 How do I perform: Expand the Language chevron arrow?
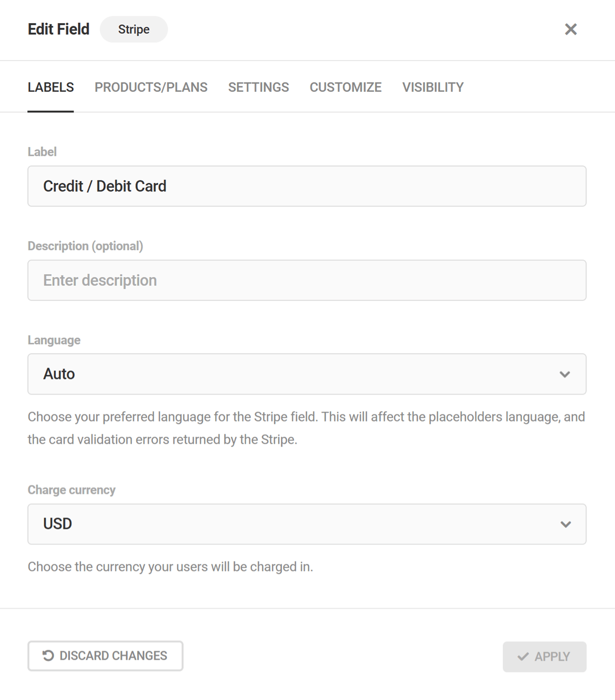[x=565, y=374]
